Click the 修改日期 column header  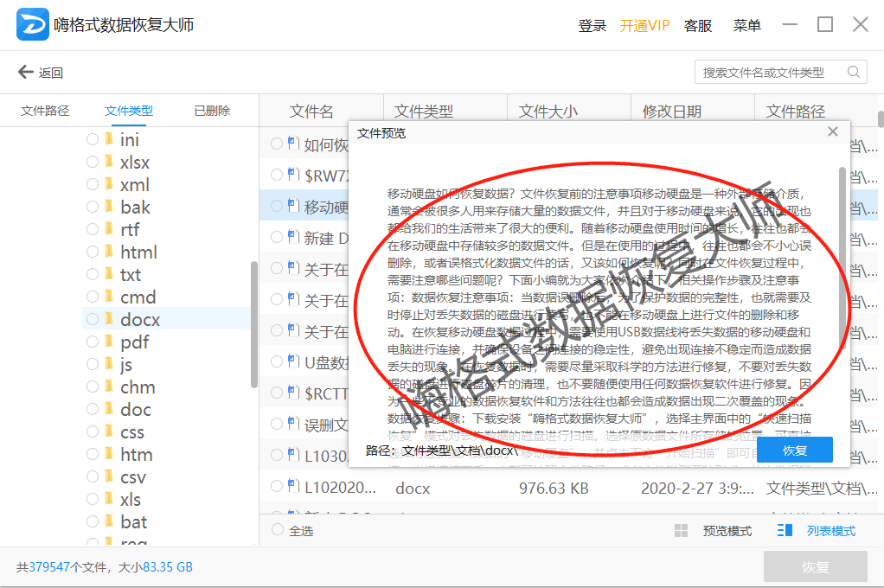point(672,111)
